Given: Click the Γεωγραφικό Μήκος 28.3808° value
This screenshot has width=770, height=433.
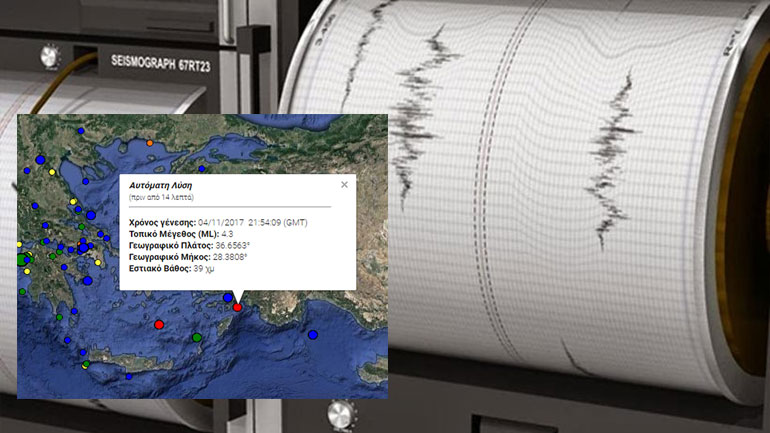Looking at the screenshot, I should pyautogui.click(x=229, y=257).
